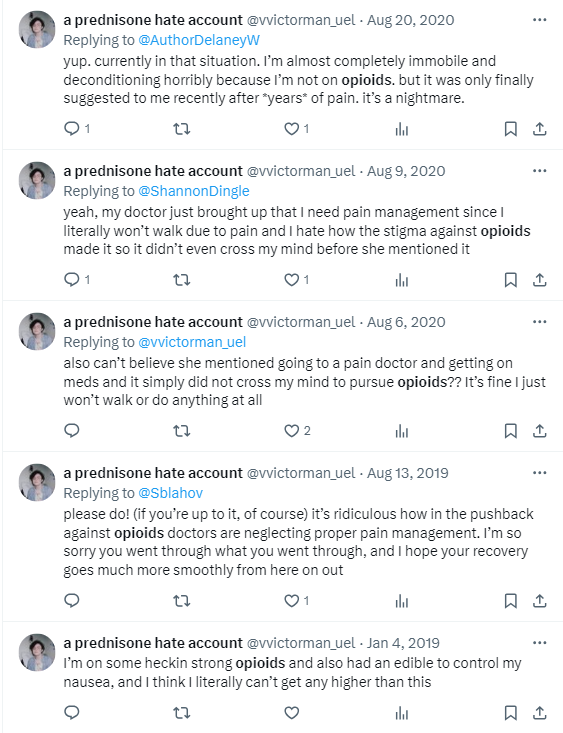Bookmark the Aug 6, 2020 tweet
Viewport: 563px width, 733px height.
click(x=511, y=431)
